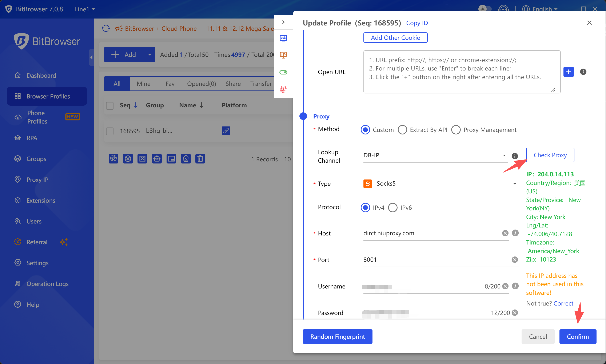The image size is (606, 364).
Task: Click the orange IP icon in the side strip
Action: click(x=283, y=55)
